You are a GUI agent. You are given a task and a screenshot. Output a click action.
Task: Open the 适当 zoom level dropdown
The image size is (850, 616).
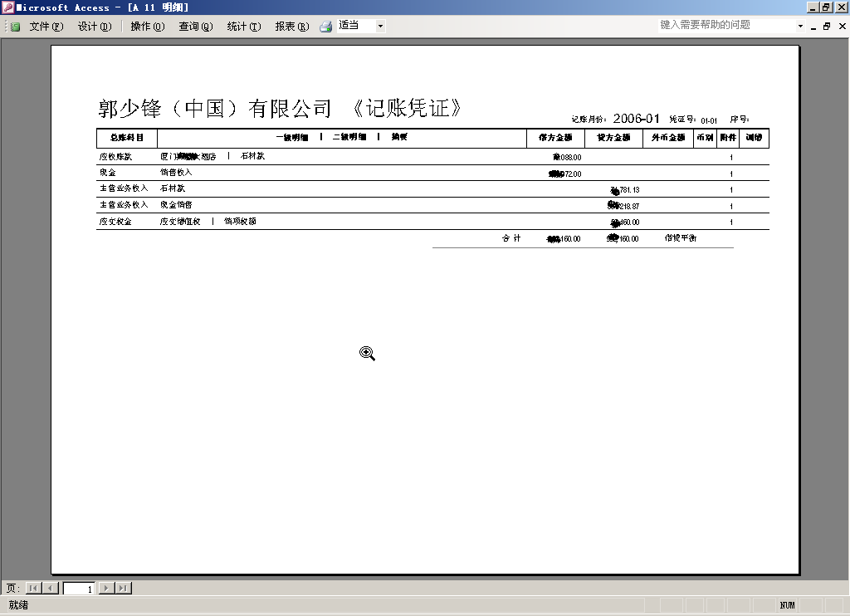380,27
